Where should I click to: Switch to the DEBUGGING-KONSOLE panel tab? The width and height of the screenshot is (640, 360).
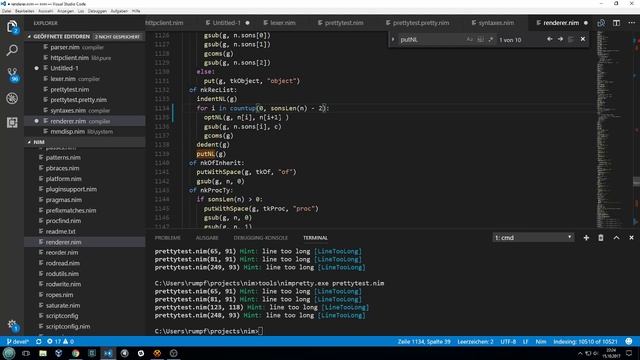[x=260, y=238]
